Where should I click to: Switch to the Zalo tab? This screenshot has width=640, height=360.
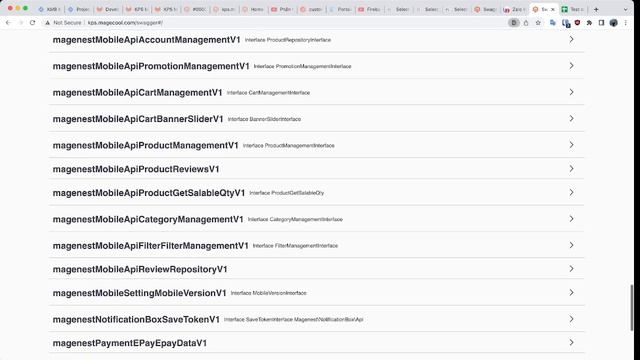514,9
